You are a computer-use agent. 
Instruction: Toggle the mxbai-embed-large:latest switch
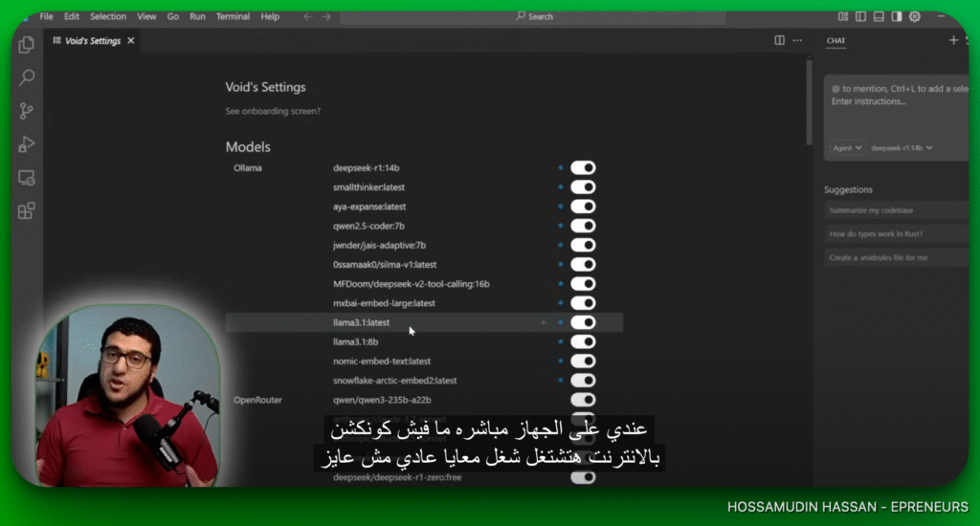(583, 303)
